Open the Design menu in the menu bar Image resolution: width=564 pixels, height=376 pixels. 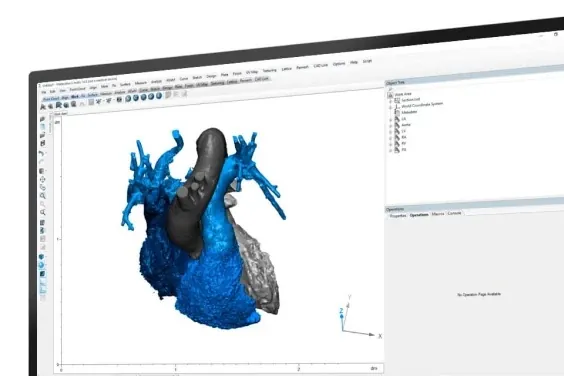pyautogui.click(x=211, y=76)
